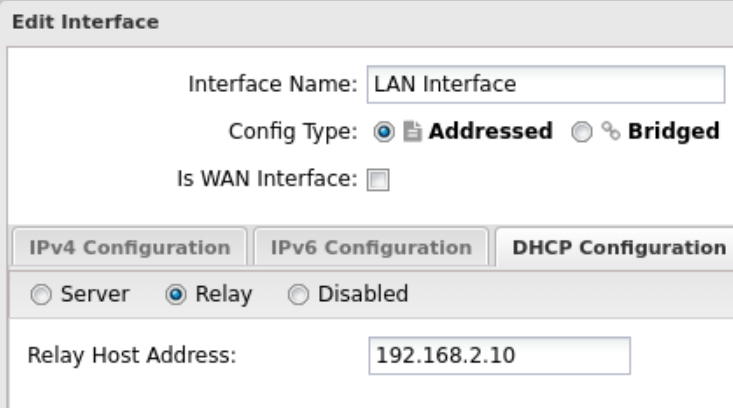Screen dimensions: 733x408
Task: Choose the Server DHCP mode radio button
Action: (39, 294)
